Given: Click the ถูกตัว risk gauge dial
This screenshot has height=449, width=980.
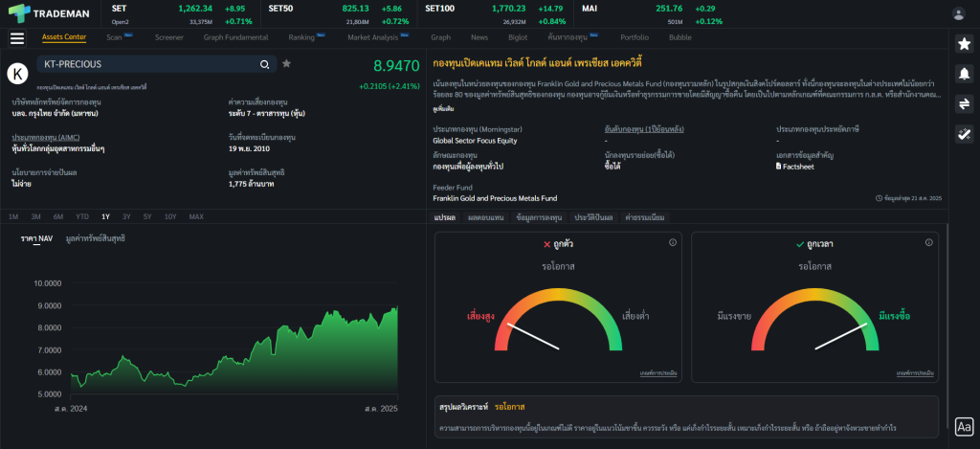Looking at the screenshot, I should pyautogui.click(x=558, y=319).
